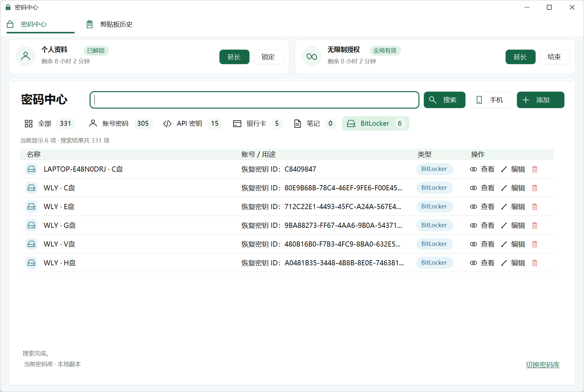This screenshot has height=392, width=584.
Task: Click the person avatar icon on 个人资料 card
Action: 26,57
